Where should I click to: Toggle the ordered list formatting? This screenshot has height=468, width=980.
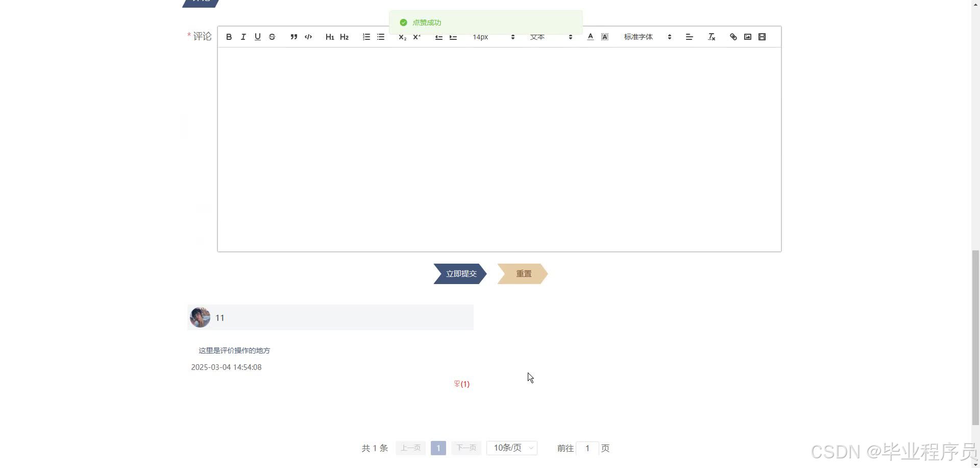click(366, 37)
